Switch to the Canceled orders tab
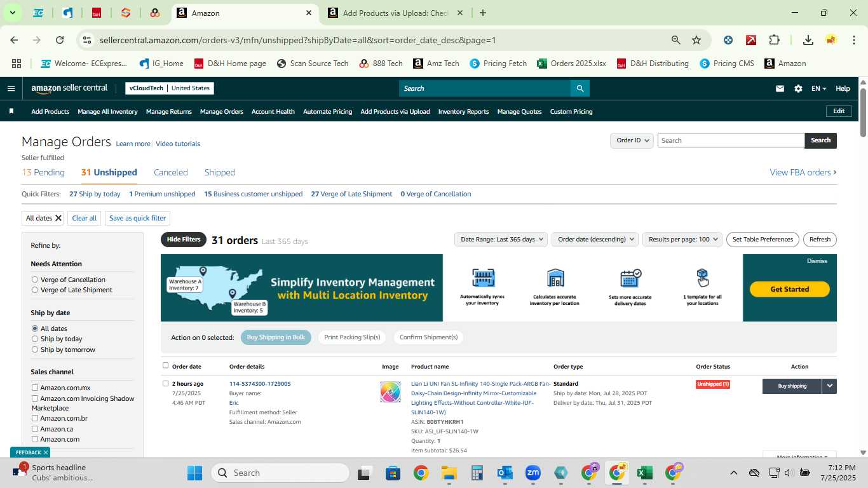Viewport: 868px width, 488px height. [171, 172]
